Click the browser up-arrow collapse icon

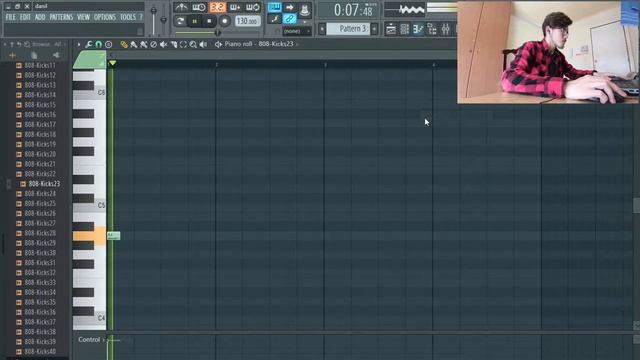[12, 44]
